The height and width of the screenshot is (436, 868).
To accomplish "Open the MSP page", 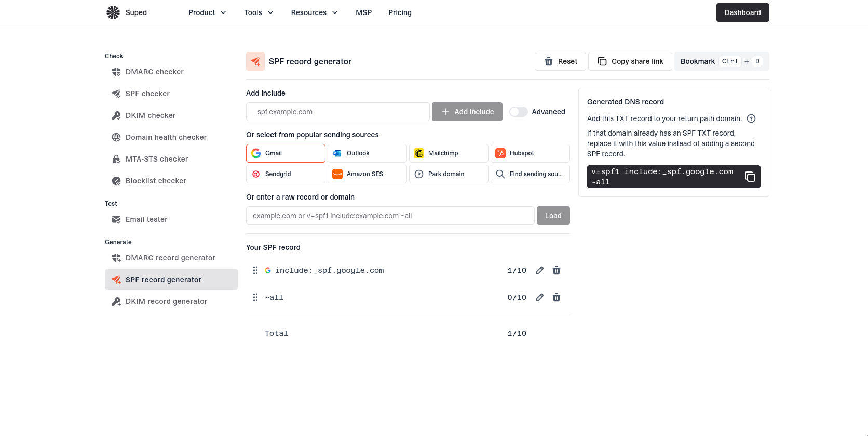I will coord(364,12).
